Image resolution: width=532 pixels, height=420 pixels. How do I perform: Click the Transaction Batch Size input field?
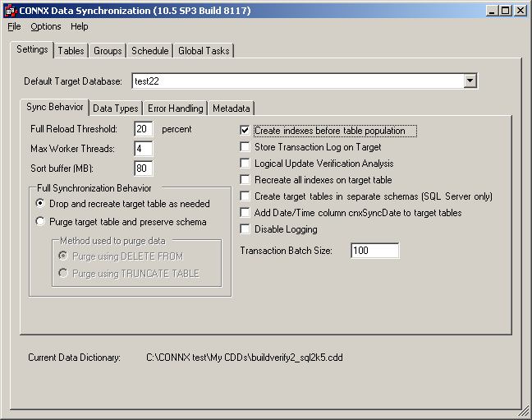(x=375, y=251)
